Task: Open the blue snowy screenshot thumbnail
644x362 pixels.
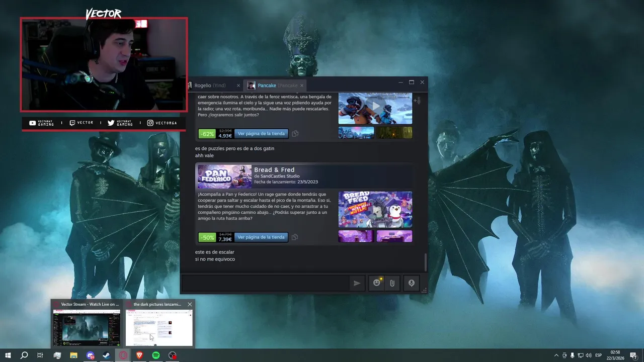Action: point(356,133)
